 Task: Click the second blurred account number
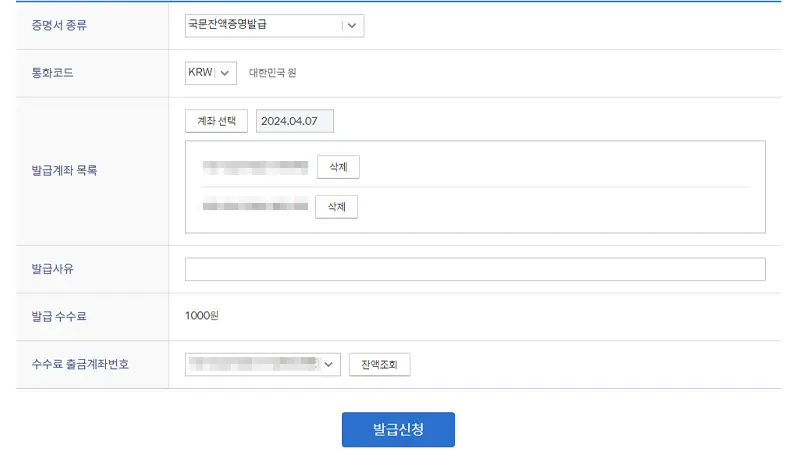click(255, 206)
